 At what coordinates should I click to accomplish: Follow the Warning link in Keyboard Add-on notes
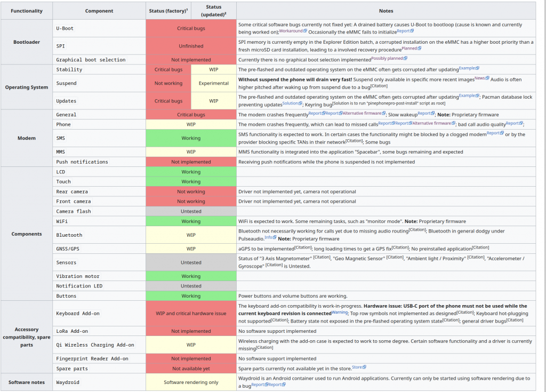pos(339,312)
